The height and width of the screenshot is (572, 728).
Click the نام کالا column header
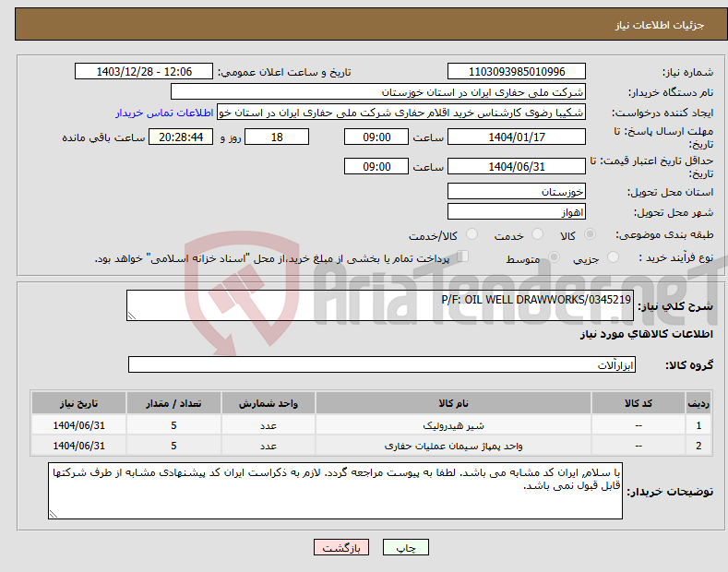(453, 403)
